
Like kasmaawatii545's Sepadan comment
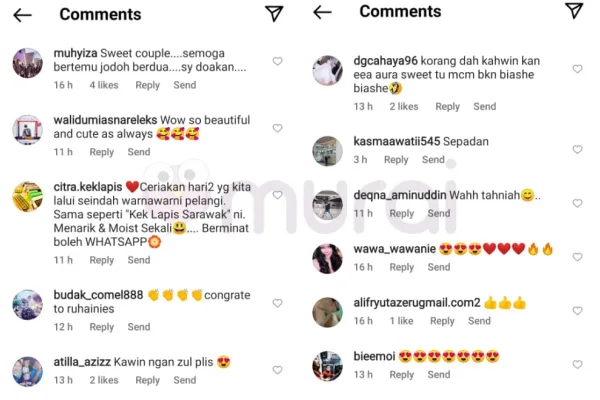pyautogui.click(x=577, y=149)
